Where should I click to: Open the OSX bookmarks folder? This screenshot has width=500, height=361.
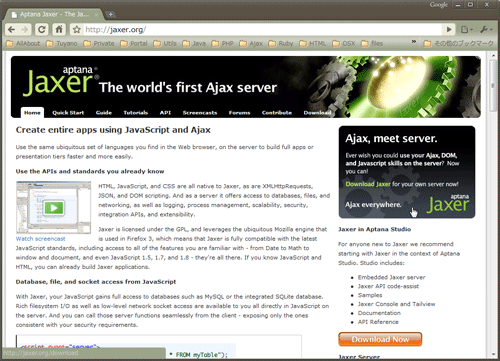[x=344, y=44]
